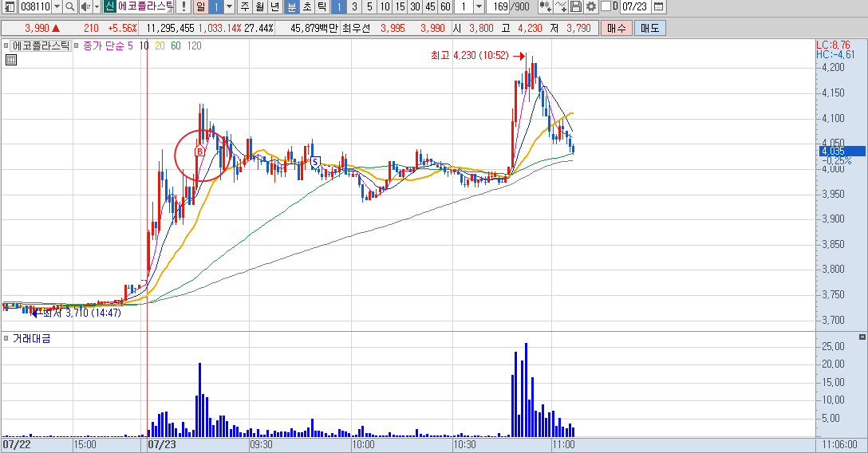Click the exclamation mark info icon
The width and height of the screenshot is (868, 453).
(x=183, y=6)
